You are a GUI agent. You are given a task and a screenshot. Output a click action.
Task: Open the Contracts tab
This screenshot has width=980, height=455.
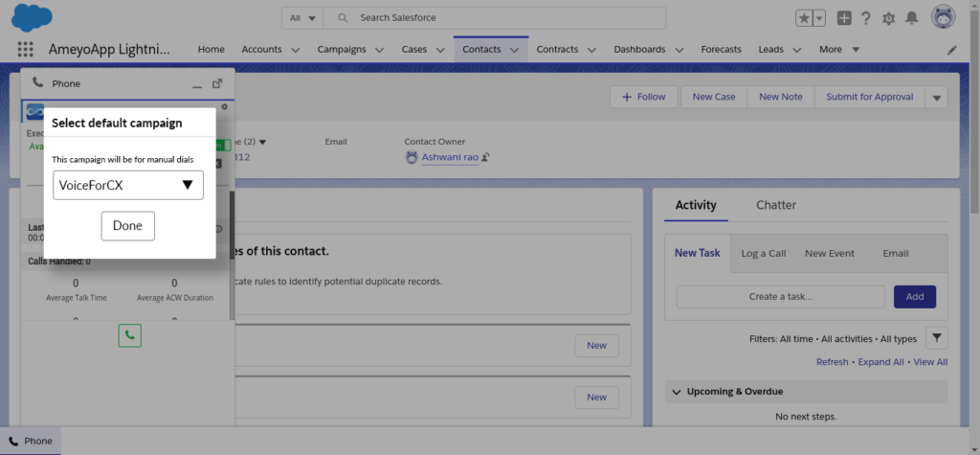pyautogui.click(x=557, y=50)
